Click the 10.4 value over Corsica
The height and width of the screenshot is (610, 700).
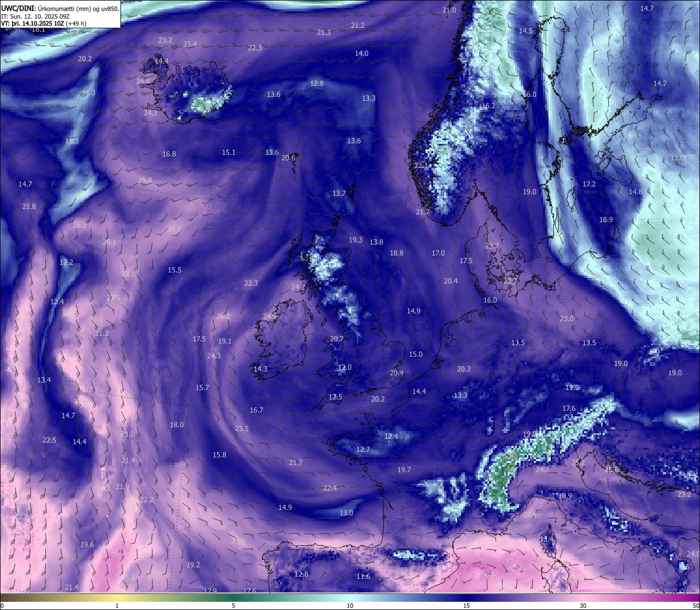click(x=546, y=539)
